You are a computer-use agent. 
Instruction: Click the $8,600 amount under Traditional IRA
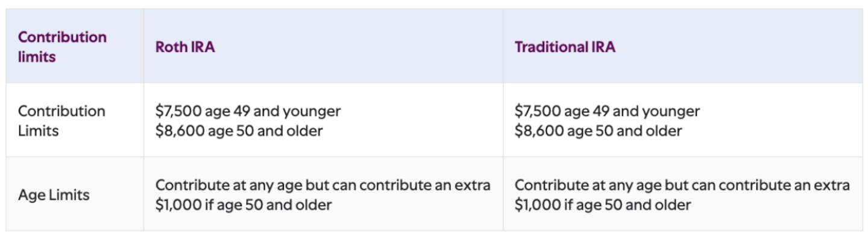[x=538, y=130]
